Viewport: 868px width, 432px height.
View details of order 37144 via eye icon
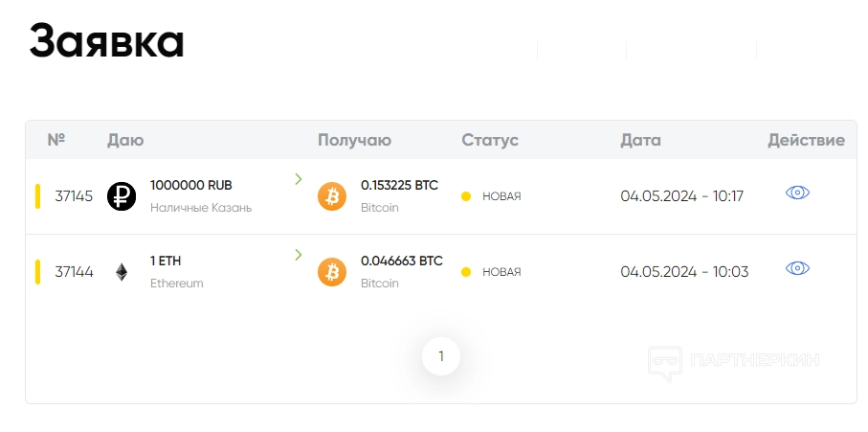tap(797, 268)
